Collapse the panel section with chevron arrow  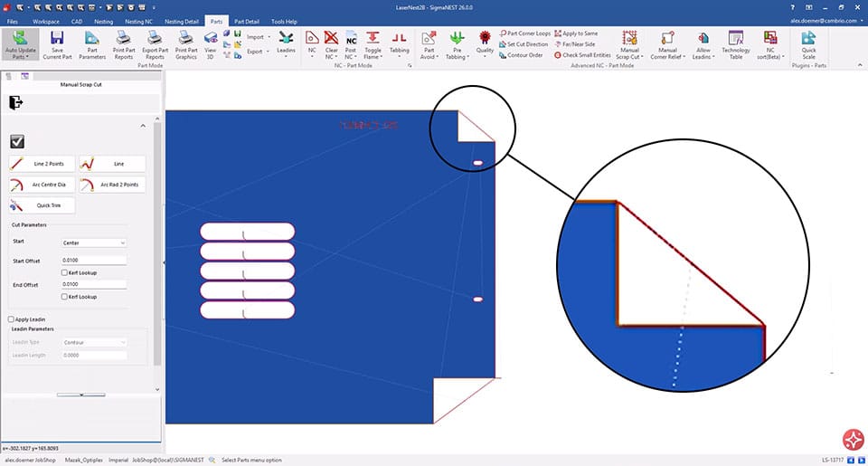[143, 125]
